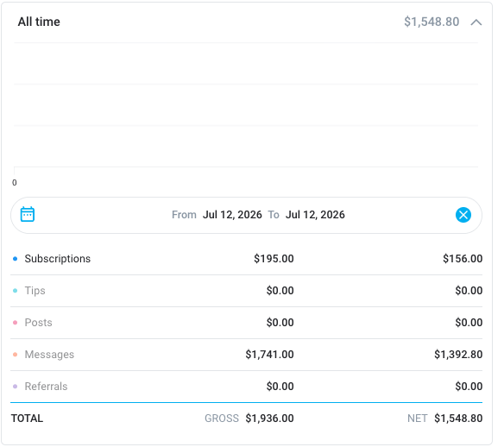Select Messages gross value $1,741.00
Screen dimensions: 504x447
click(269, 355)
